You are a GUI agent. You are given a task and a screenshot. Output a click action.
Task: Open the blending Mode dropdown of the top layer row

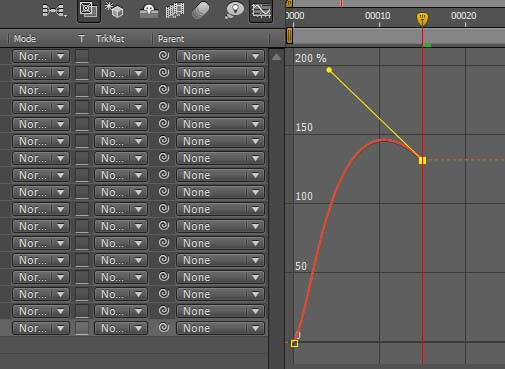point(41,56)
